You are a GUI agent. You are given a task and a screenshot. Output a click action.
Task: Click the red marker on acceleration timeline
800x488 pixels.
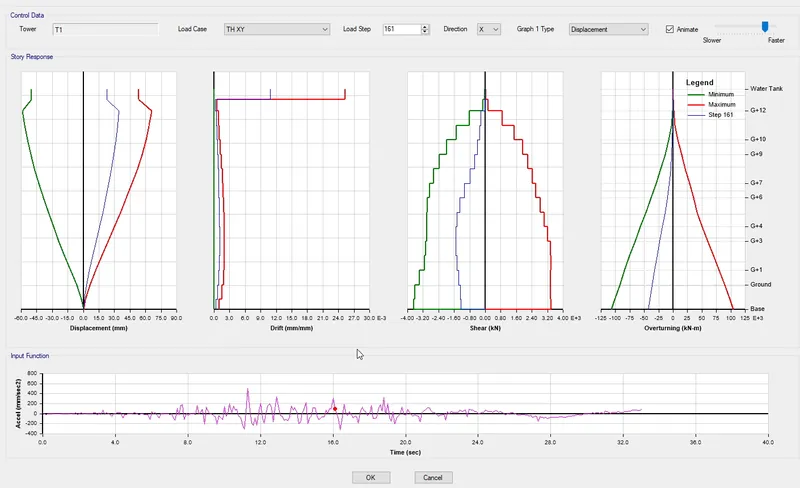coord(335,409)
